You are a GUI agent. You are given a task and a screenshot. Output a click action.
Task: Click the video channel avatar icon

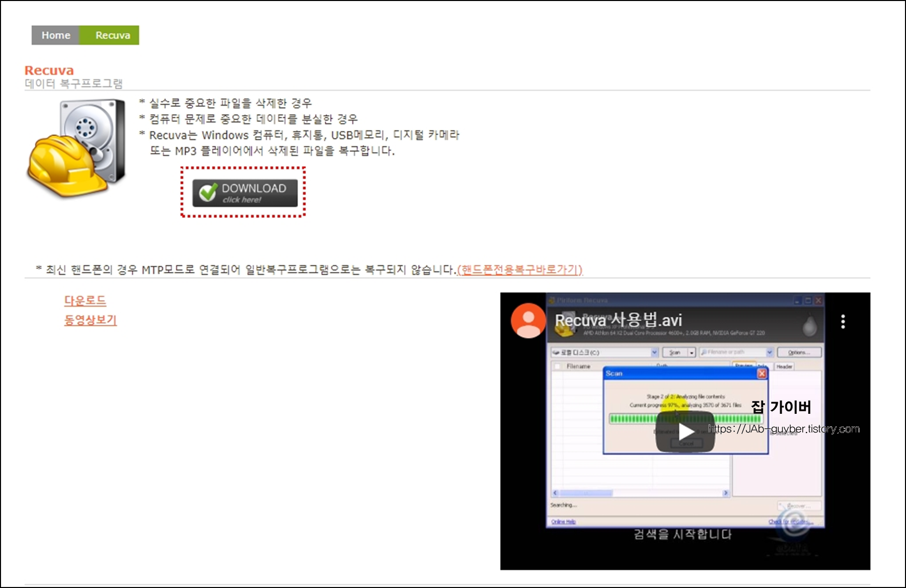(528, 321)
